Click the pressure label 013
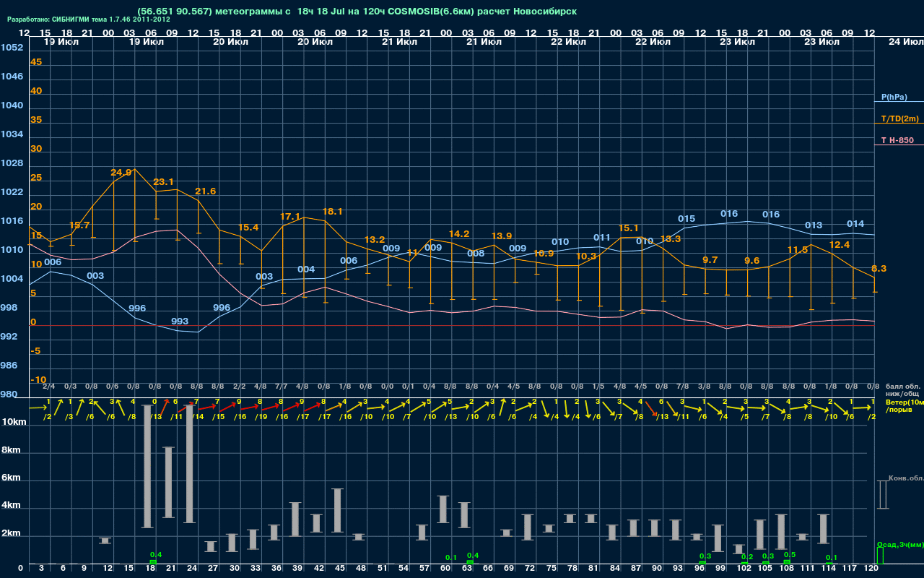Screen dimensions: 924x578 (814, 225)
